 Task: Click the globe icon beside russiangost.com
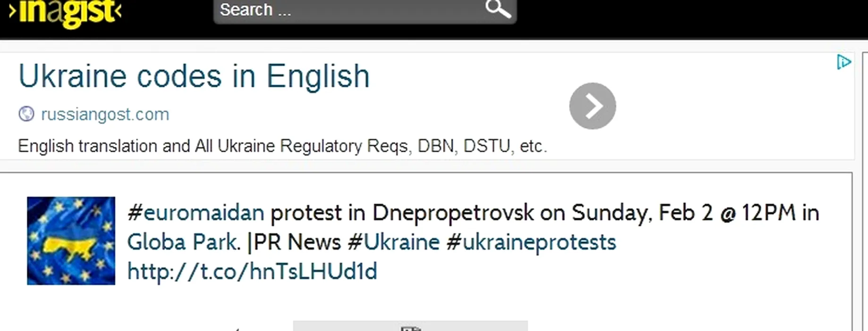[x=26, y=114]
